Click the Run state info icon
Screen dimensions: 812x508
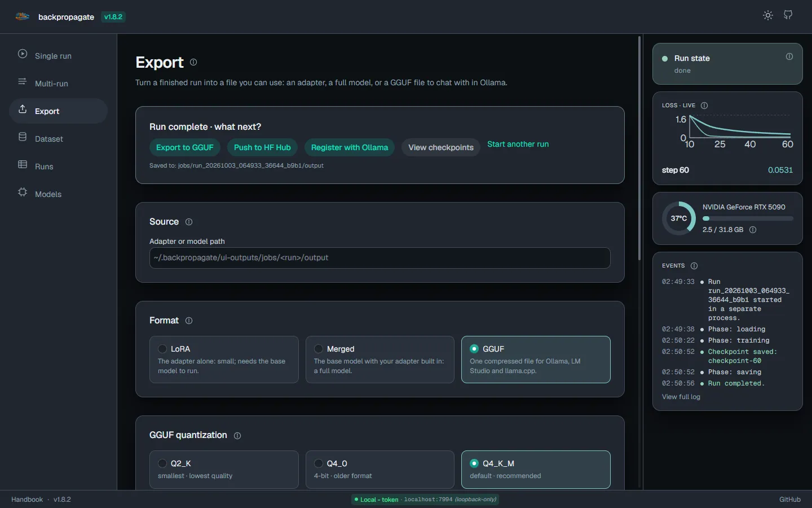coord(789,56)
